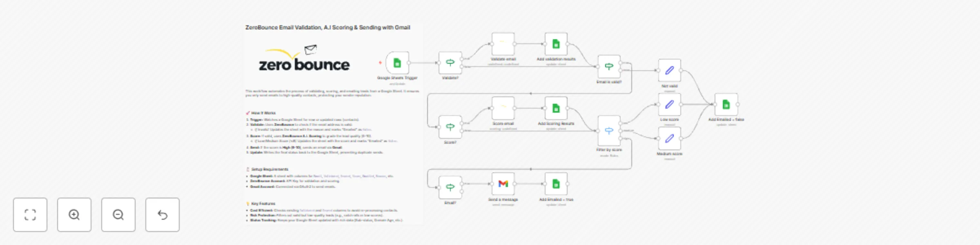Open the Add Emailed = false node
This screenshot has height=245, width=980.
point(726,105)
